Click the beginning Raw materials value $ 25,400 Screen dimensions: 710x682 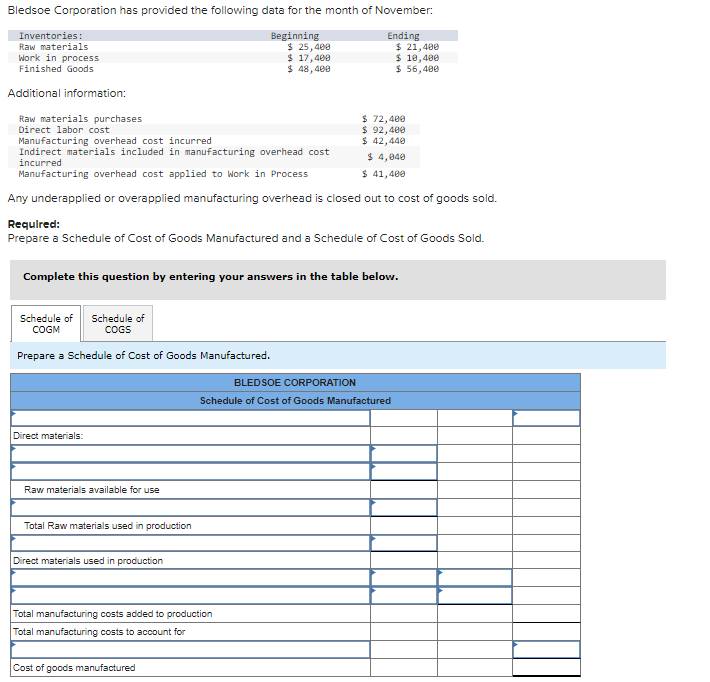click(x=309, y=47)
